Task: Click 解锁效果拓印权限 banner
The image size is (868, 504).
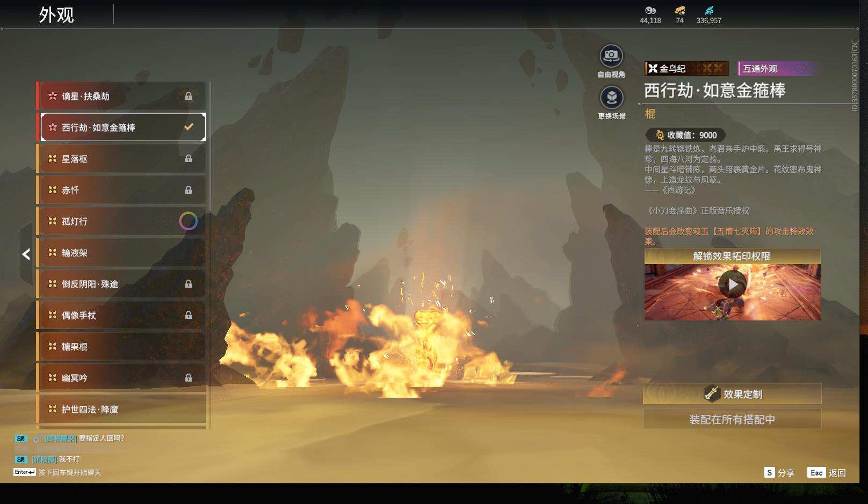Action: click(x=732, y=256)
